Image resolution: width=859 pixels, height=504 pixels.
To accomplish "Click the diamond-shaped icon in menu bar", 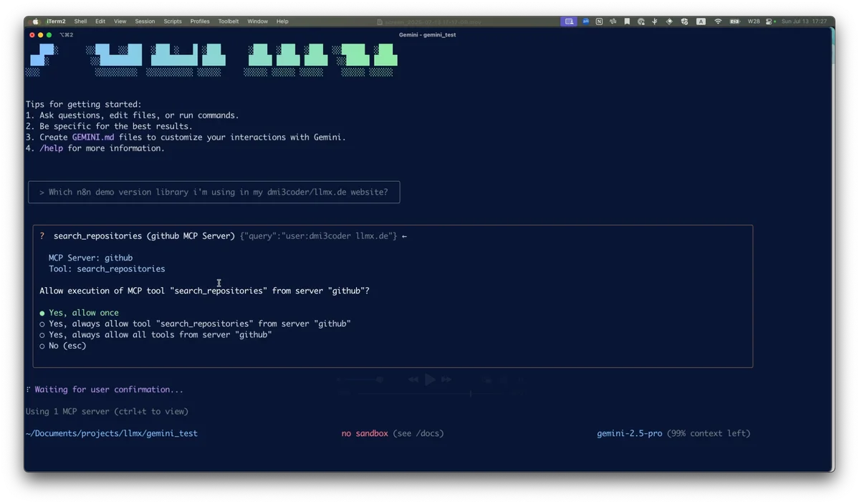I will (x=669, y=21).
